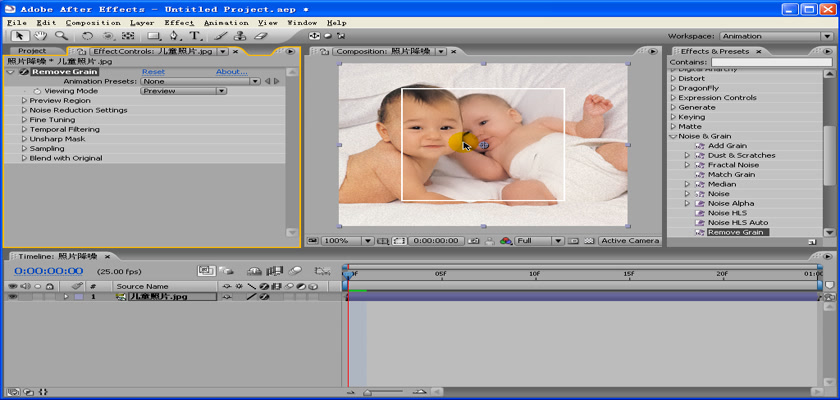Select the Rectangular Mask tool
This screenshot has width=840, height=400.
(154, 36)
